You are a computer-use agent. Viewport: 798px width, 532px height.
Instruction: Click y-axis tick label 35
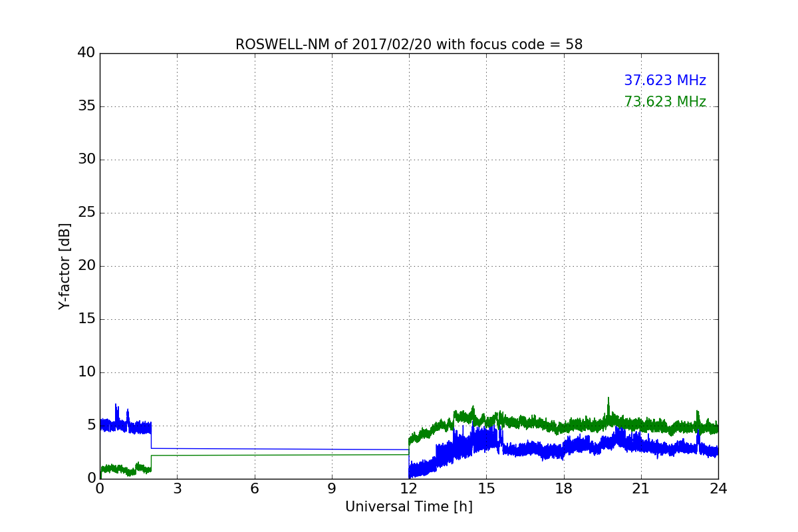[x=86, y=106]
